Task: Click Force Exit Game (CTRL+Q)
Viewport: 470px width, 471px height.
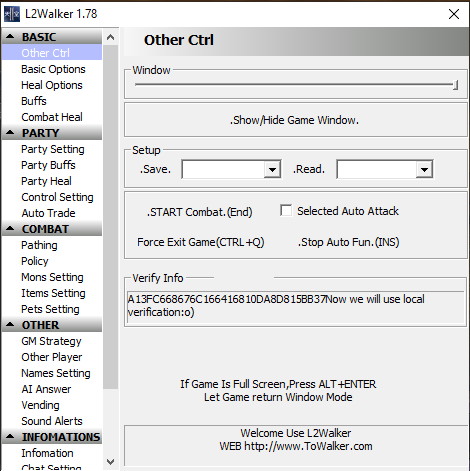Action: click(201, 242)
